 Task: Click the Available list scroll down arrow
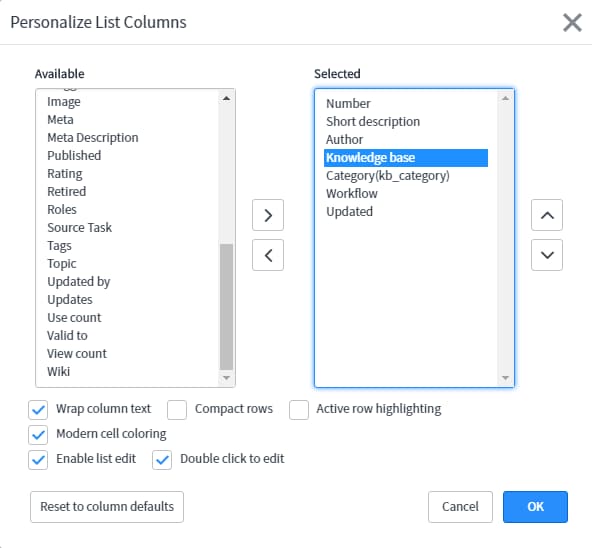pyautogui.click(x=227, y=378)
